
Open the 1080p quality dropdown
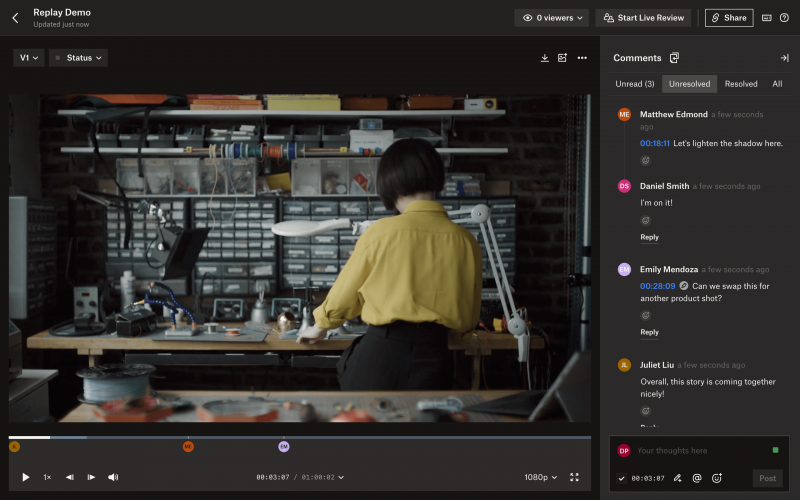[x=541, y=477]
